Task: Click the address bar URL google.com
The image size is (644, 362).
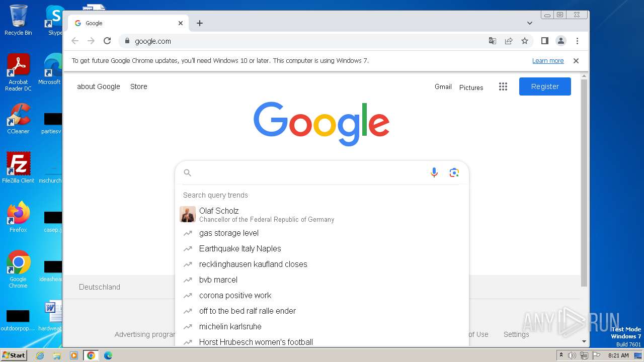Action: pos(153,41)
